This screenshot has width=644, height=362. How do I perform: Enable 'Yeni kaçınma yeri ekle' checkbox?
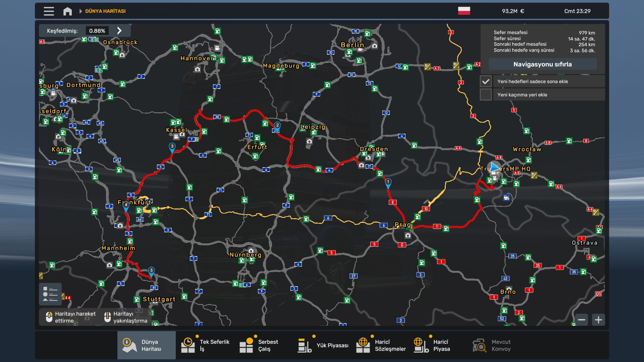pos(485,95)
